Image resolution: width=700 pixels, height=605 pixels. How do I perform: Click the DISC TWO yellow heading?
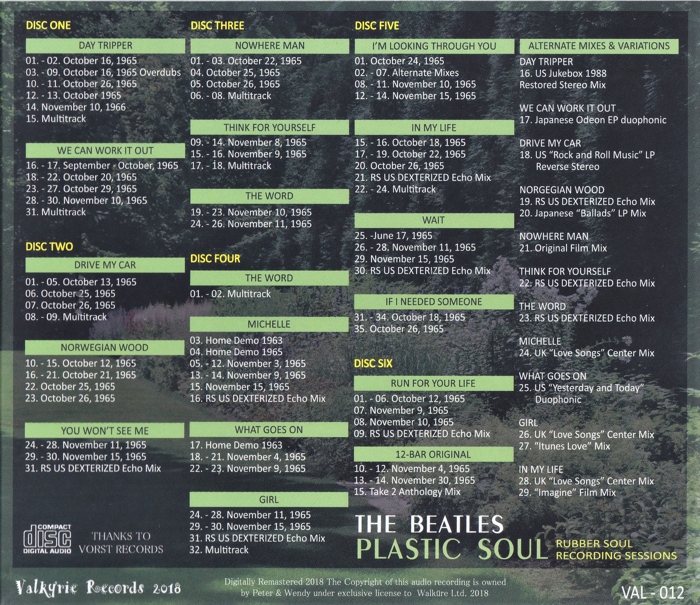(x=49, y=246)
